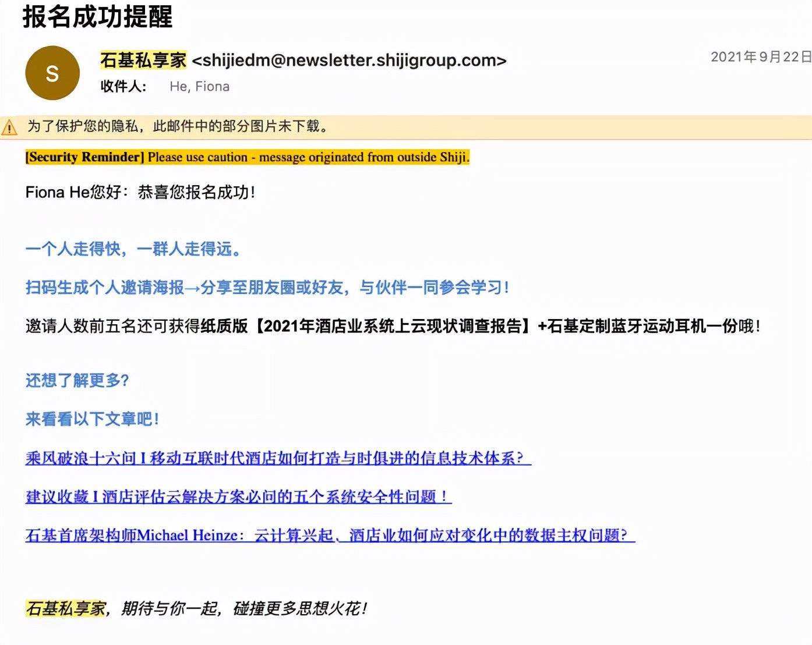The image size is (812, 645).
Task: Open link 石基首席架构师Michael Heinze article
Action: [x=330, y=535]
